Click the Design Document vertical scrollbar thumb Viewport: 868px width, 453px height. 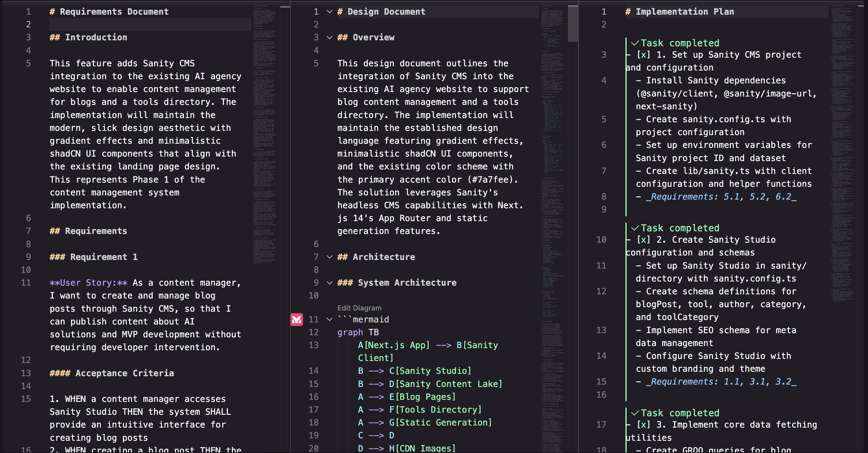click(573, 24)
